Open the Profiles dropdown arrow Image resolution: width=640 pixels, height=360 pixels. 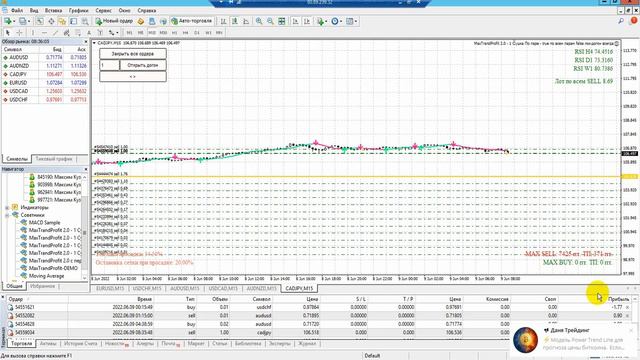point(29,21)
